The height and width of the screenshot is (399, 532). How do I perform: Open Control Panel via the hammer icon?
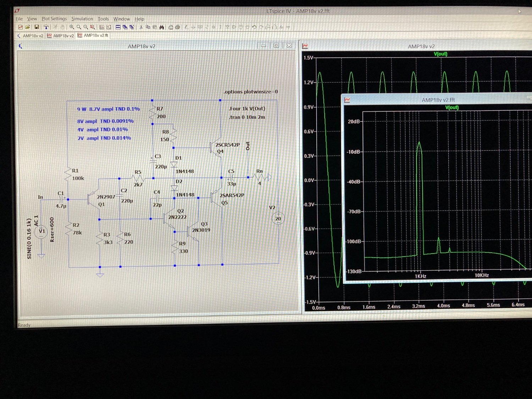(46, 27)
